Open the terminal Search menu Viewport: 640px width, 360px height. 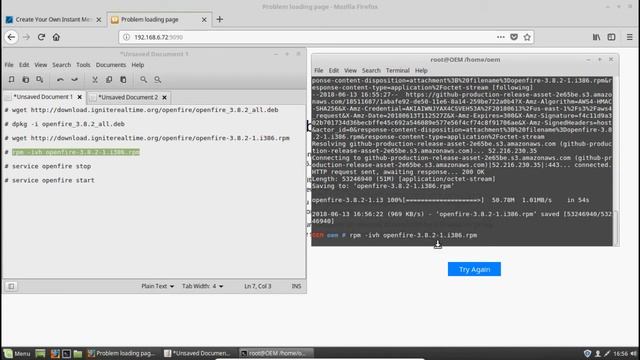(x=371, y=71)
